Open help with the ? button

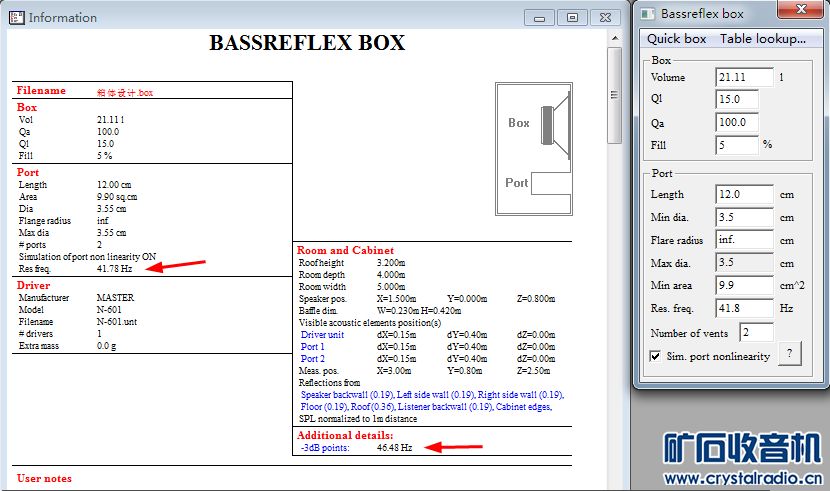(790, 353)
